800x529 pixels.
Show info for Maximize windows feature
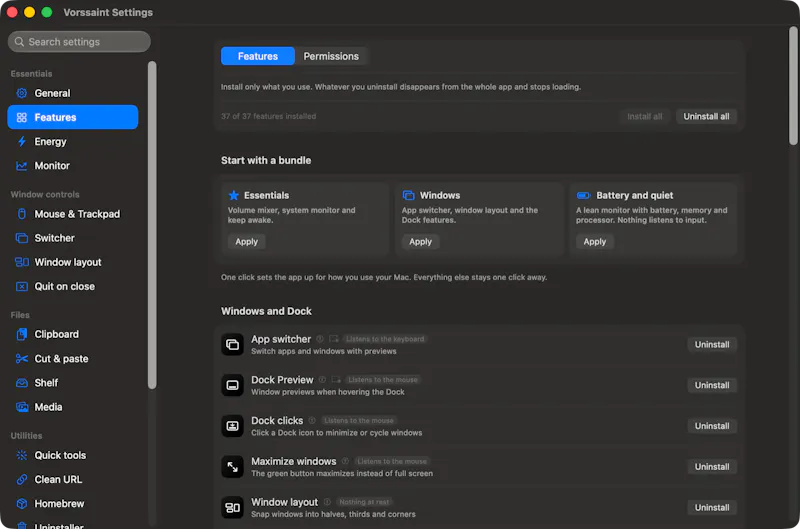tap(345, 462)
